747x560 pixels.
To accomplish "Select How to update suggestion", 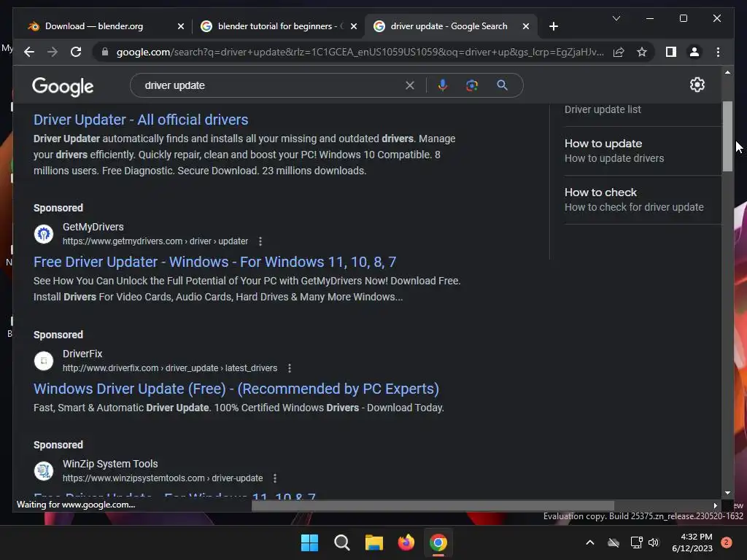I will [x=643, y=151].
